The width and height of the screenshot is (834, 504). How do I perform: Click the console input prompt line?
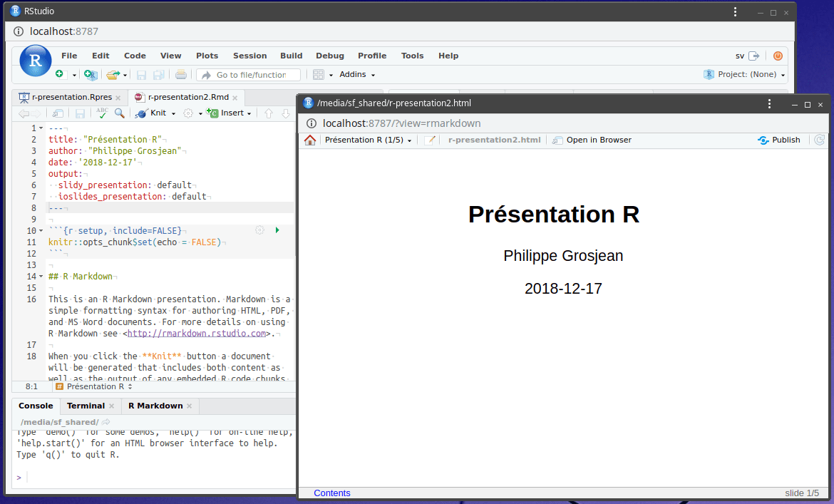(154, 478)
